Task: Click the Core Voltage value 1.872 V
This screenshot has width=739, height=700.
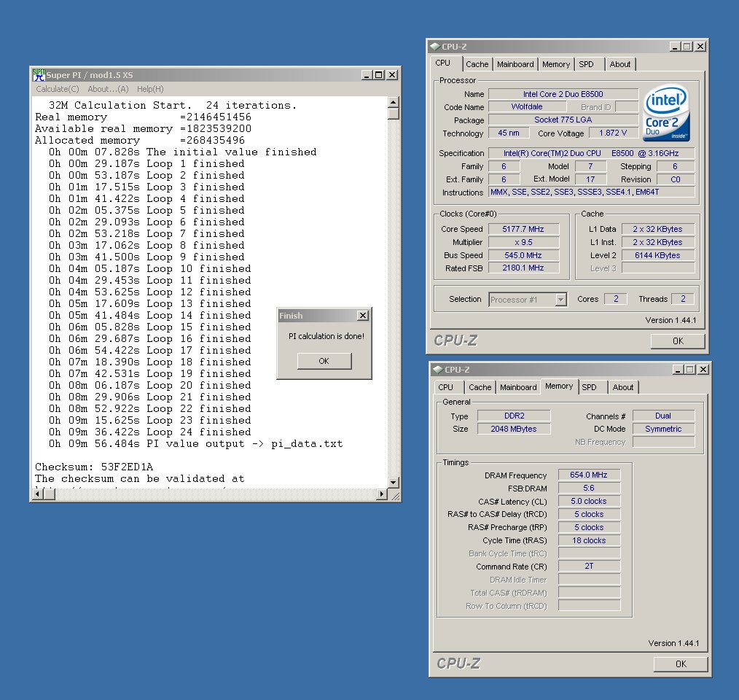Action: [613, 133]
